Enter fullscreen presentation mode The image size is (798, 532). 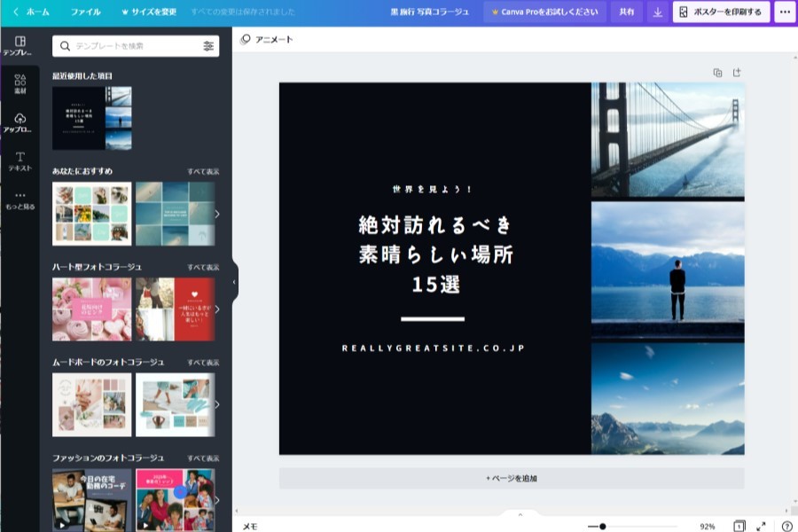tap(761, 526)
